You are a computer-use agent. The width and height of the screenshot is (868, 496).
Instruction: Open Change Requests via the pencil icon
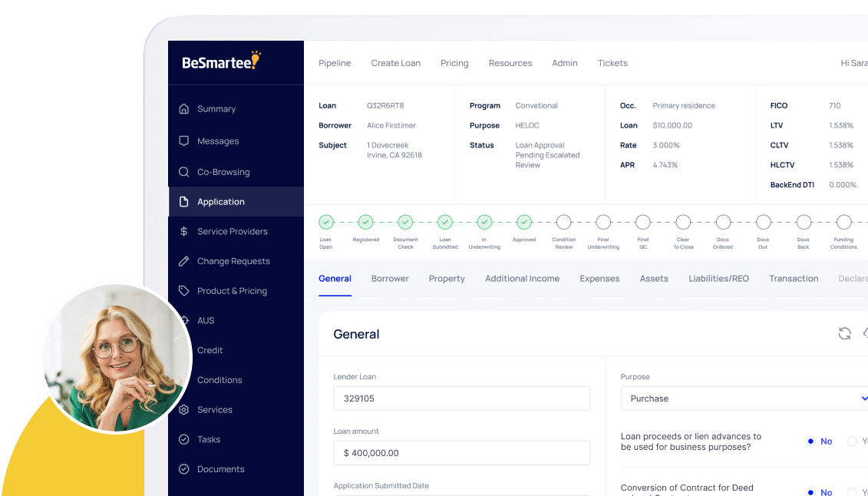[183, 261]
